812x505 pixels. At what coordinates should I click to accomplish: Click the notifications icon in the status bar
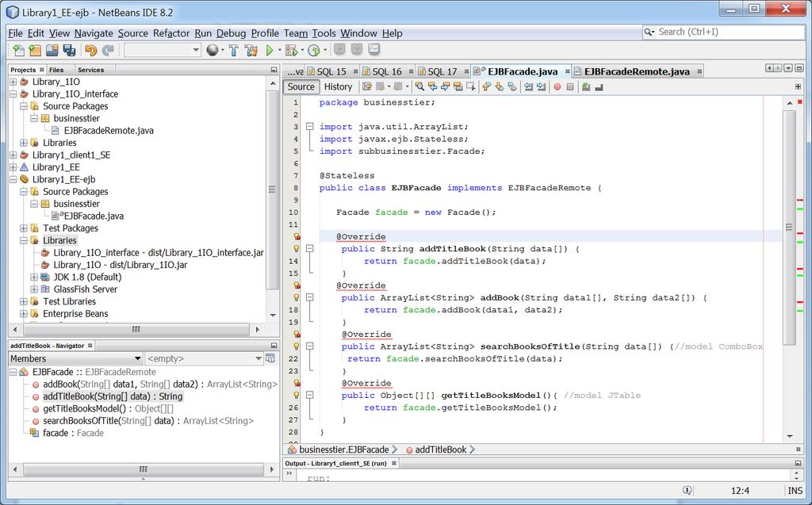[x=688, y=491]
